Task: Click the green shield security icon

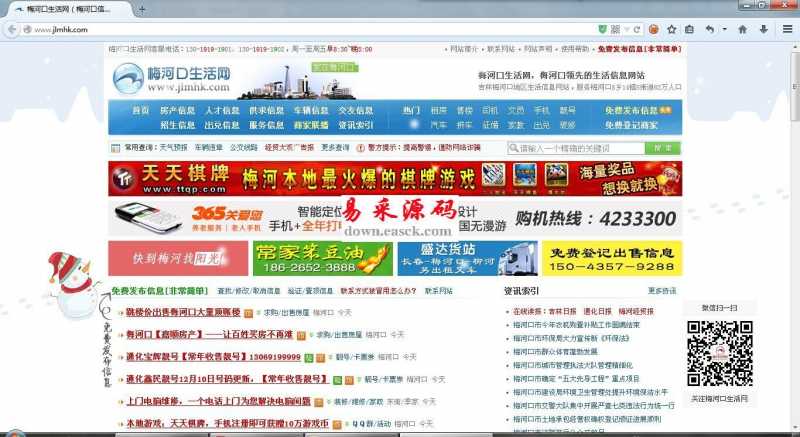Action: [x=601, y=29]
